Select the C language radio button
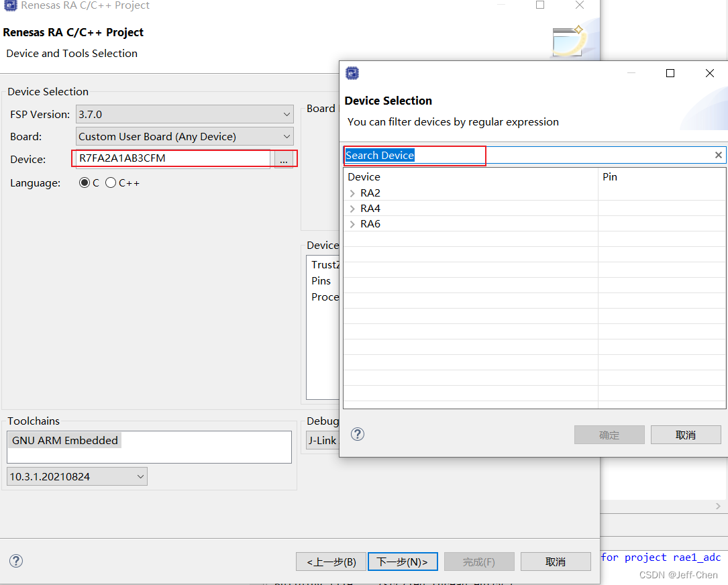Screen dimensions: 728x585 [x=85, y=183]
